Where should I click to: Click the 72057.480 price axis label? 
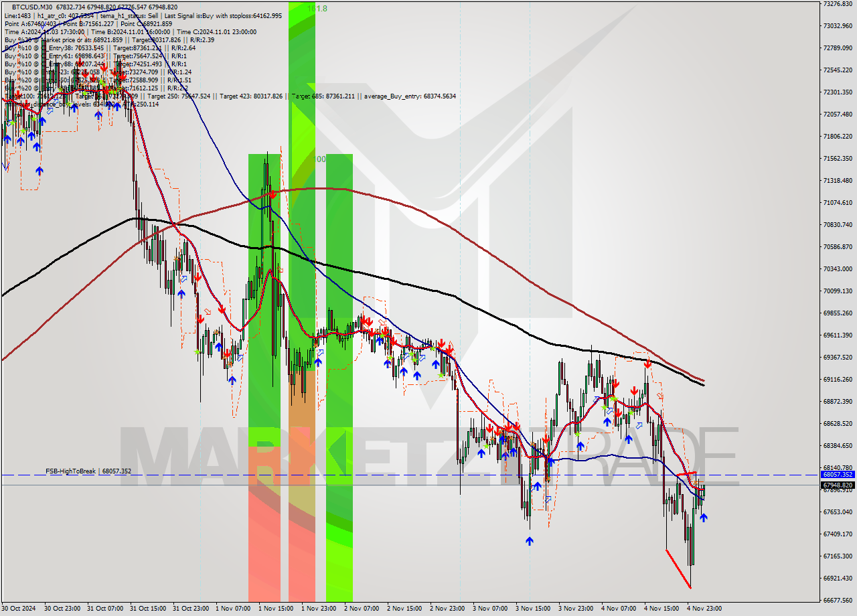click(x=838, y=114)
